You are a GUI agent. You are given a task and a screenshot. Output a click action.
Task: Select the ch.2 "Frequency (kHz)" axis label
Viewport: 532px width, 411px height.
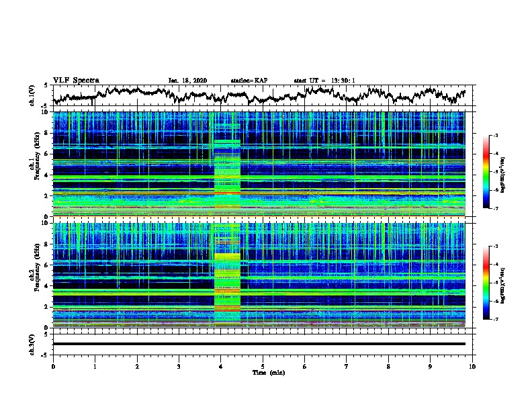click(x=37, y=267)
